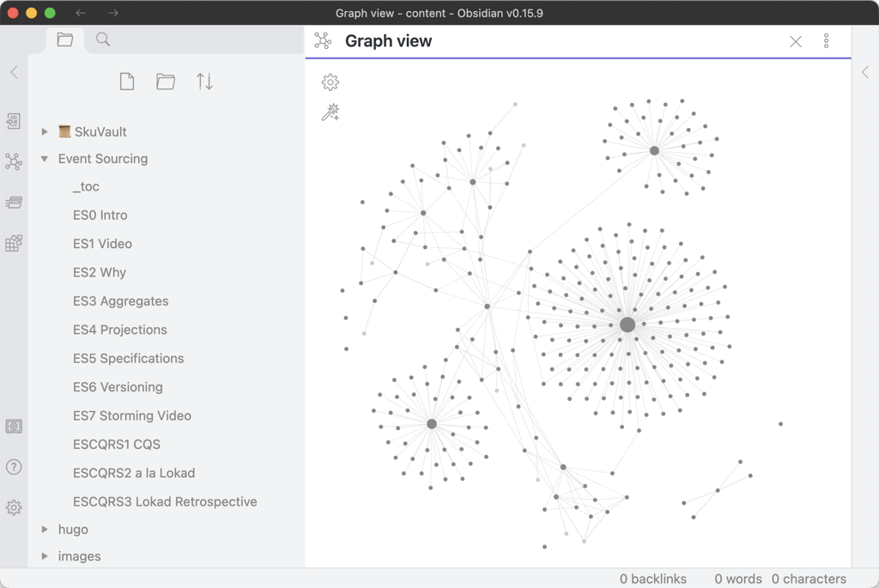Open help with the question mark icon

click(x=14, y=467)
